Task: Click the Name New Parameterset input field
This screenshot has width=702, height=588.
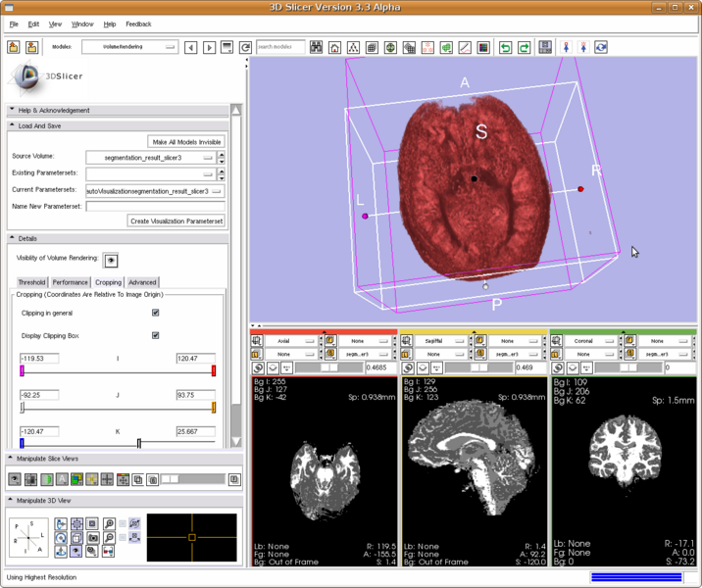Action: pos(155,206)
